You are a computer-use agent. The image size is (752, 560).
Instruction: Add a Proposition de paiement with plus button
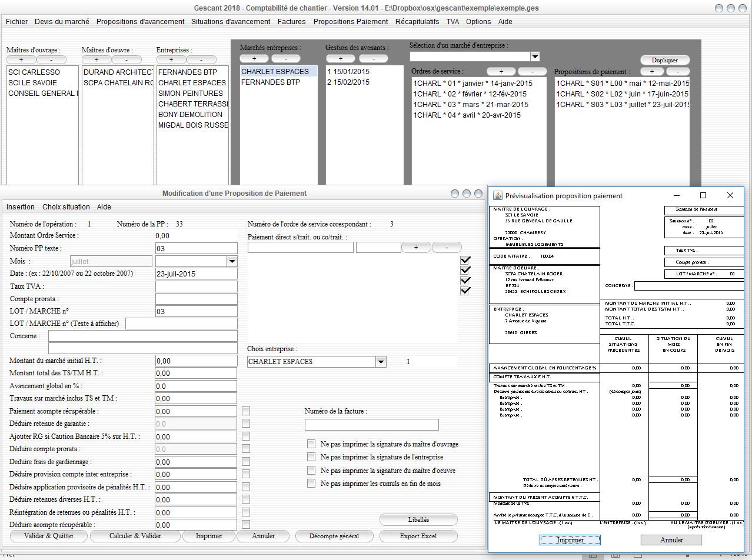coord(652,71)
